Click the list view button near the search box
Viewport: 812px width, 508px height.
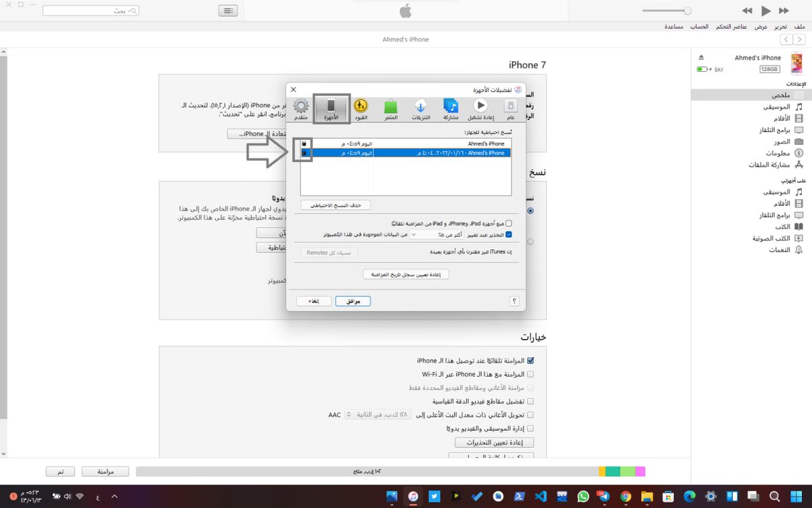click(x=228, y=11)
